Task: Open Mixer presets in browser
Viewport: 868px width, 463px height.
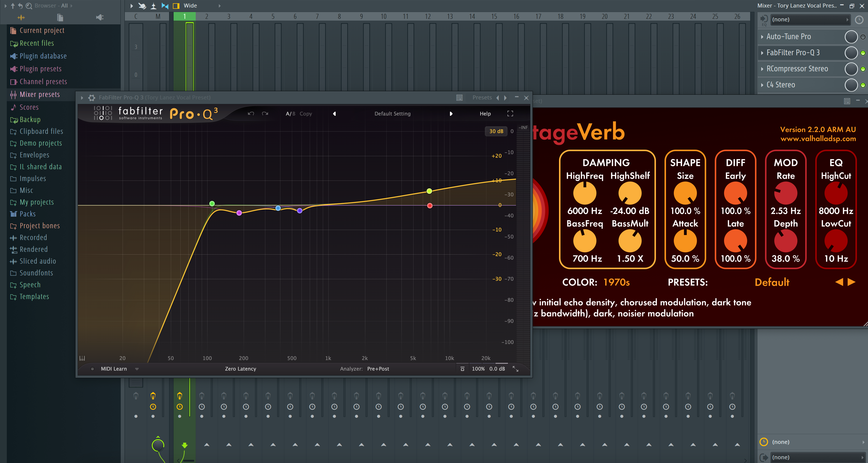Action: coord(39,94)
